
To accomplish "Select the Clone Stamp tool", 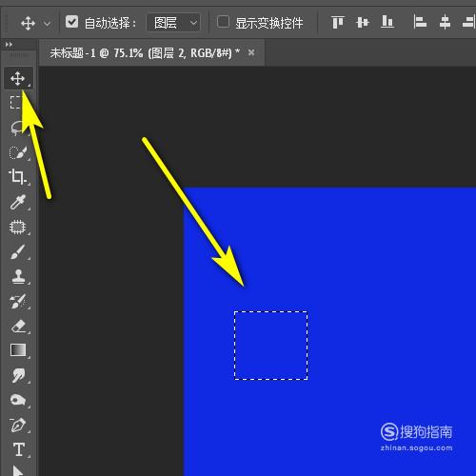I will tap(18, 276).
